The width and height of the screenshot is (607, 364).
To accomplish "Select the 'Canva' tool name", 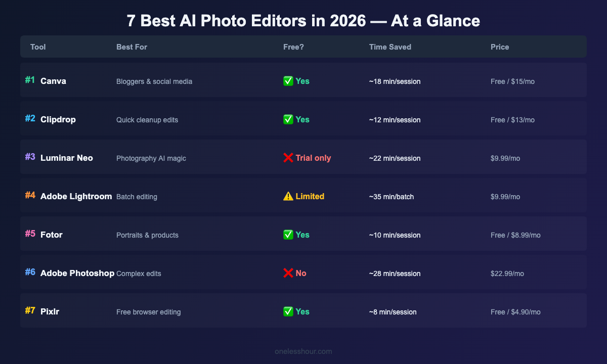I will (53, 81).
